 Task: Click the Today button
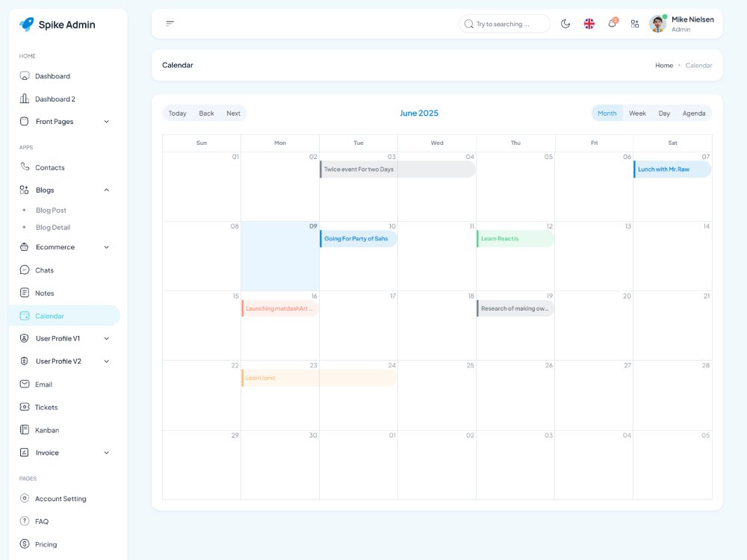[177, 113]
